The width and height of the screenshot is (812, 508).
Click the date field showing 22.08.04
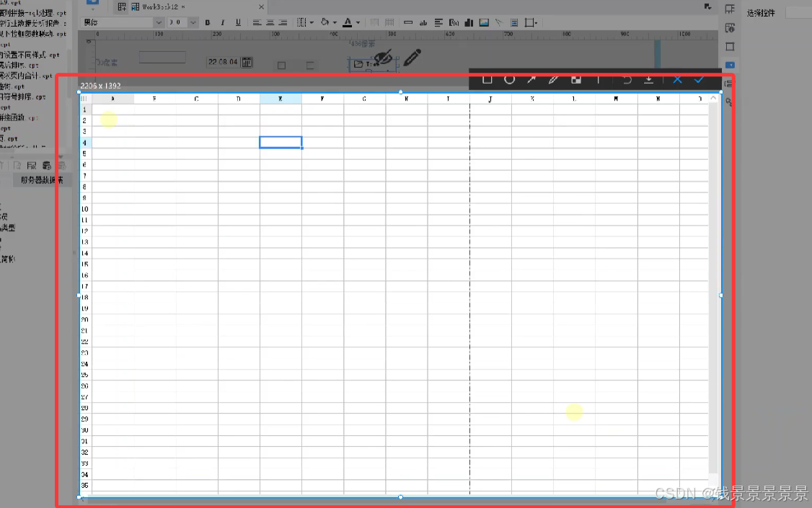click(x=223, y=62)
